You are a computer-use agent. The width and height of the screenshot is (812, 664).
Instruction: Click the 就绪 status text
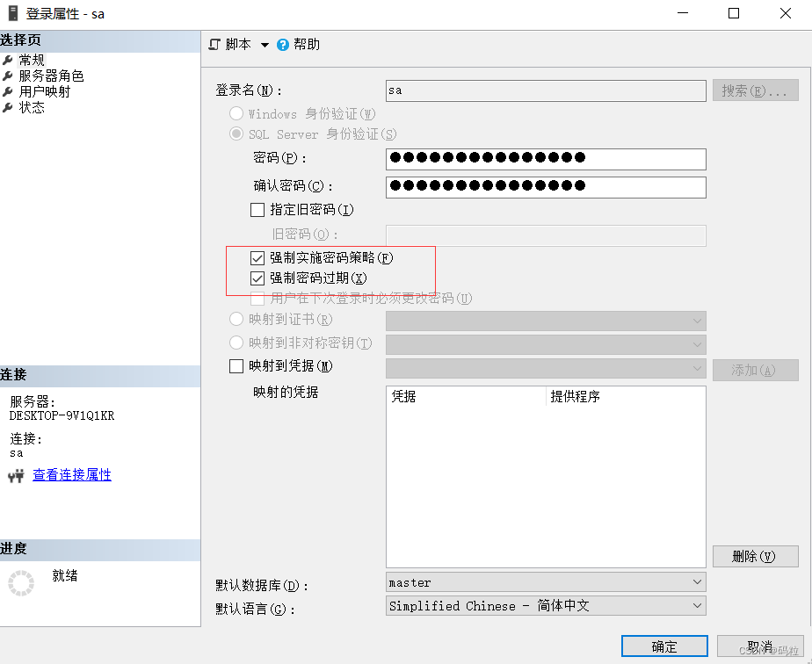tap(65, 575)
